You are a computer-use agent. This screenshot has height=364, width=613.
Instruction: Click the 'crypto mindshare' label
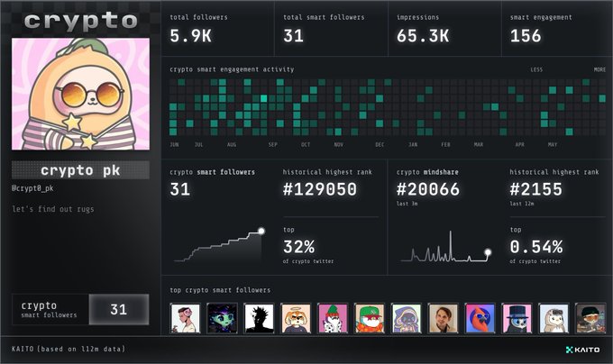(427, 172)
